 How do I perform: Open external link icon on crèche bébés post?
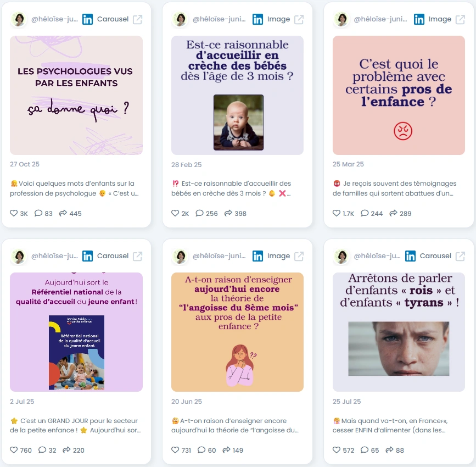click(x=299, y=19)
